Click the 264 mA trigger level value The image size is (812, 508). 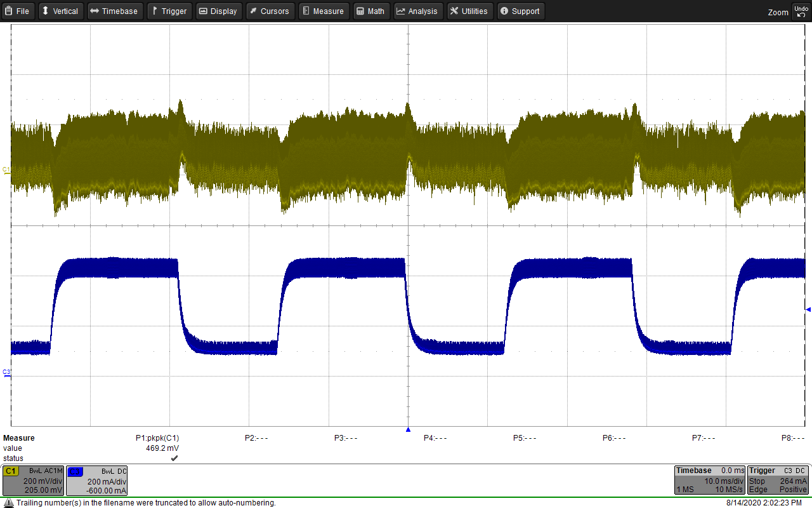click(793, 481)
